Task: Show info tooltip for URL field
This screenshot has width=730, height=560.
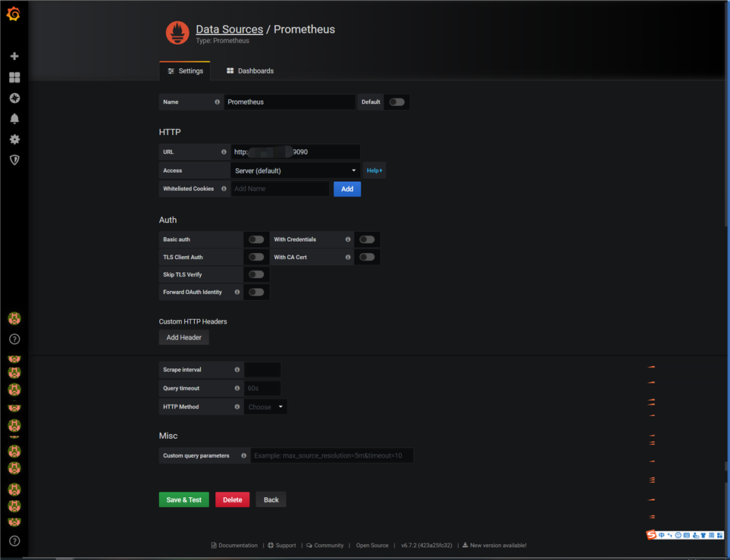Action: (x=224, y=152)
